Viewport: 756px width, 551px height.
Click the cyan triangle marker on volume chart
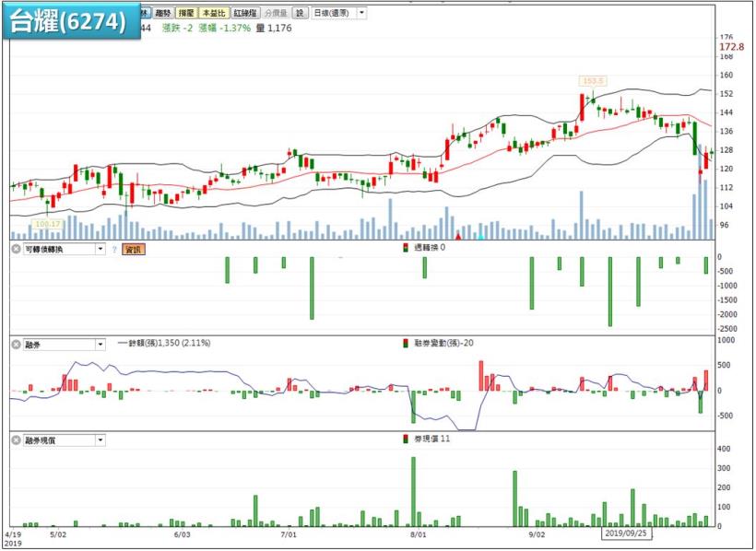479,236
